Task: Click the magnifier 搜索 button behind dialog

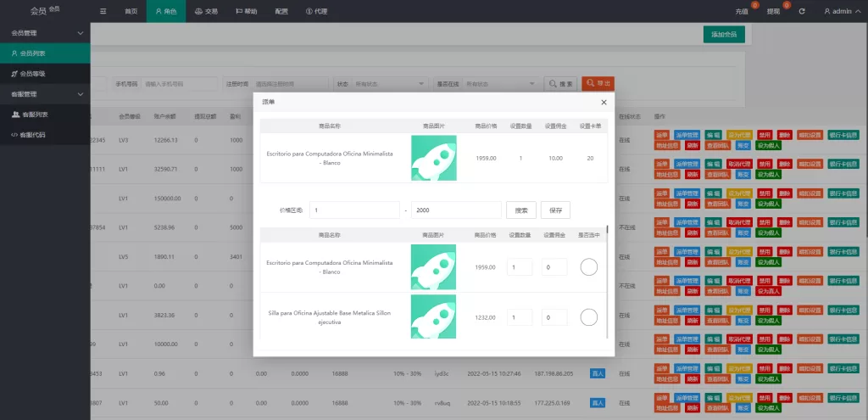Action: [x=561, y=84]
